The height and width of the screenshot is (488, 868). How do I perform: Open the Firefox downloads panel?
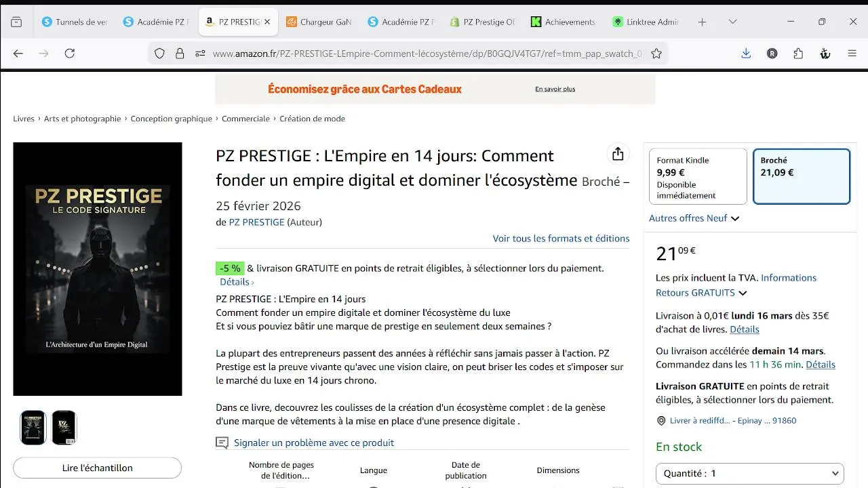pos(746,54)
